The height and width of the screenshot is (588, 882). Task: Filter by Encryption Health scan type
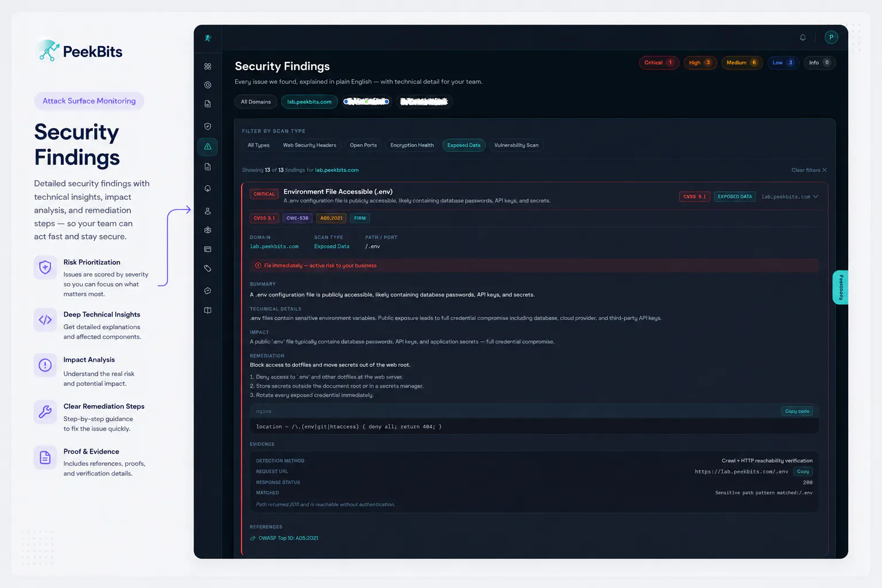[412, 145]
